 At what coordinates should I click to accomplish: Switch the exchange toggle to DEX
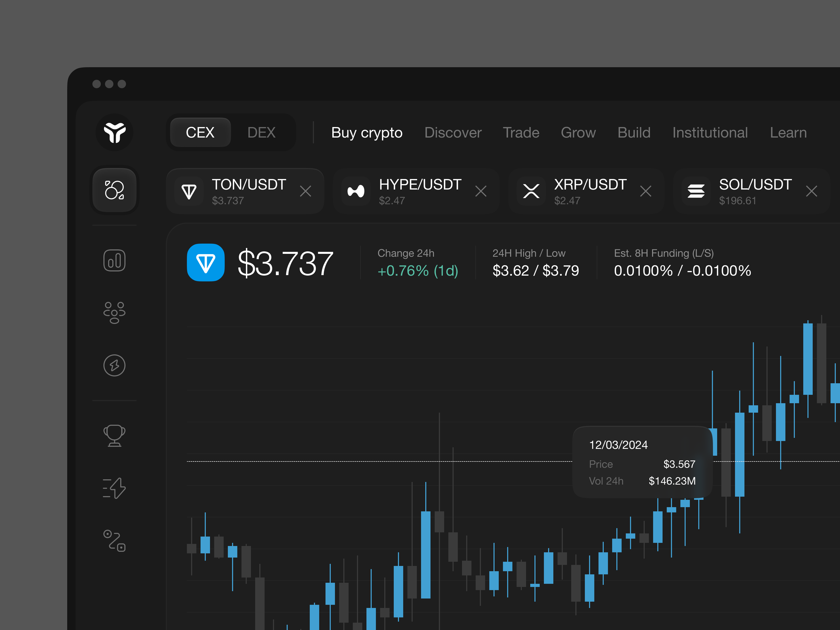click(x=261, y=132)
